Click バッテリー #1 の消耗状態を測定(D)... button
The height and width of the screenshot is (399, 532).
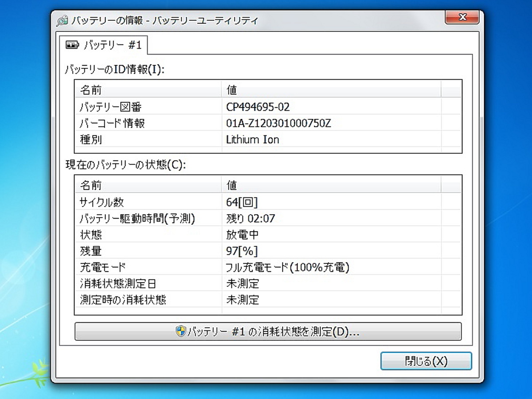pos(268,331)
